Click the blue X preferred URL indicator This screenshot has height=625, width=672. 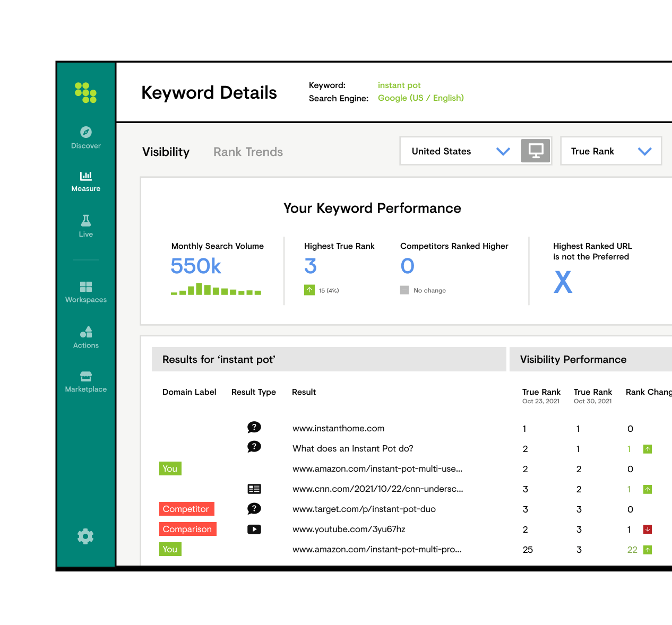coord(563,282)
